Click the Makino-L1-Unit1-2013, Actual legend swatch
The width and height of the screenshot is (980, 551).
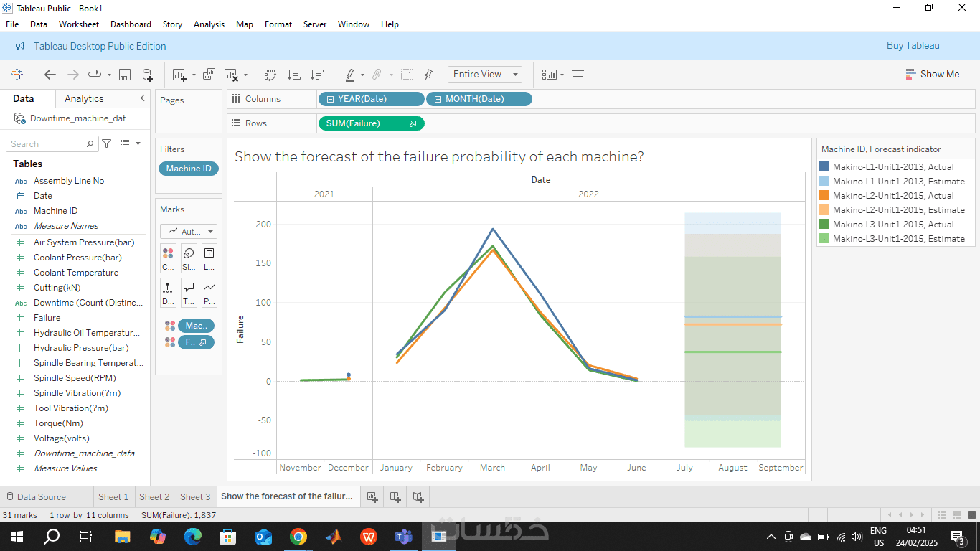click(824, 167)
